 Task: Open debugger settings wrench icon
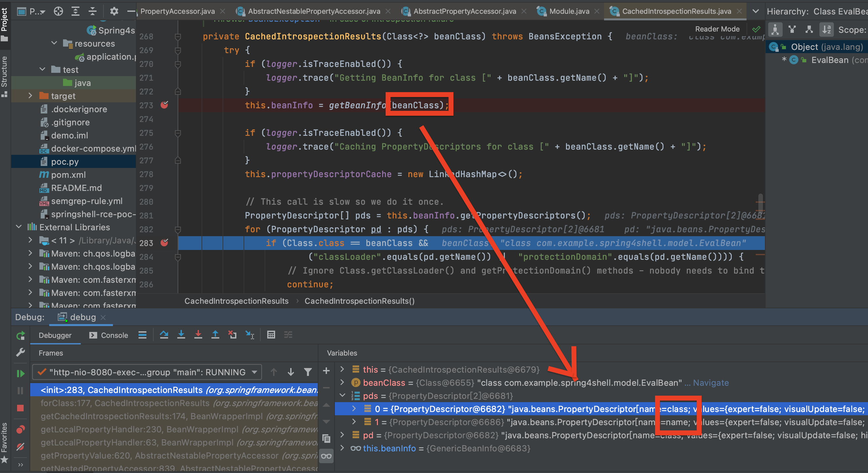click(21, 353)
